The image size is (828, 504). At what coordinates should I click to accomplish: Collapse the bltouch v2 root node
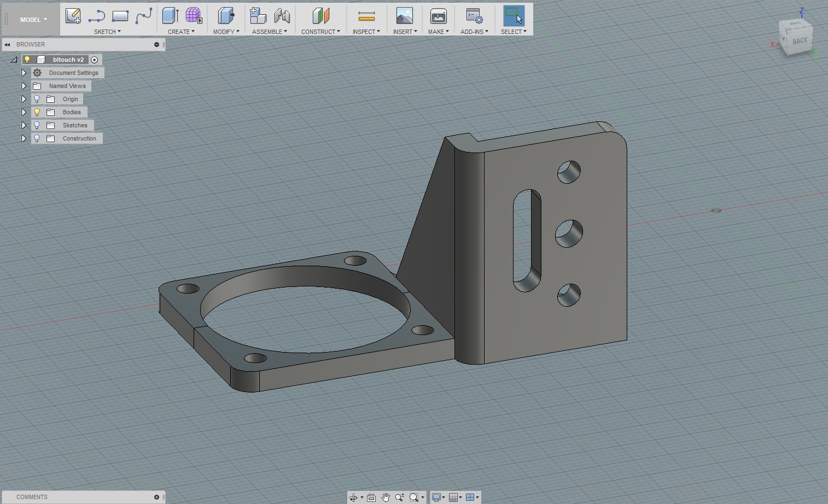tap(14, 60)
